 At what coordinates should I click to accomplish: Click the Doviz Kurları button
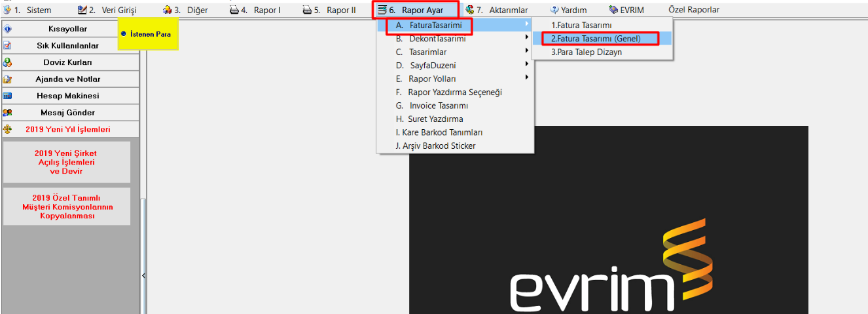point(70,62)
